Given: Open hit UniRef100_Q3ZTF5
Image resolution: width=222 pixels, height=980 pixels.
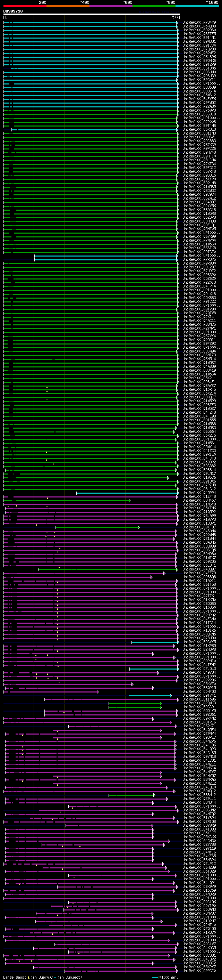Looking at the screenshot, I should (x=199, y=34).
